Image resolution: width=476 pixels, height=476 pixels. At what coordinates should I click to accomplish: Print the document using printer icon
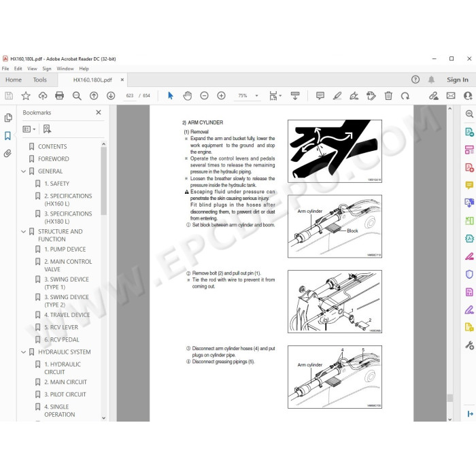pos(60,96)
